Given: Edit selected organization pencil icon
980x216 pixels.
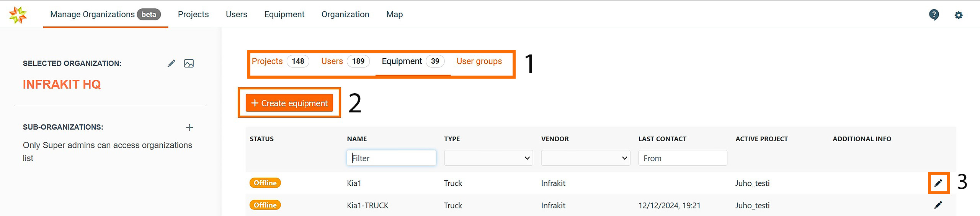Looking at the screenshot, I should point(171,63).
